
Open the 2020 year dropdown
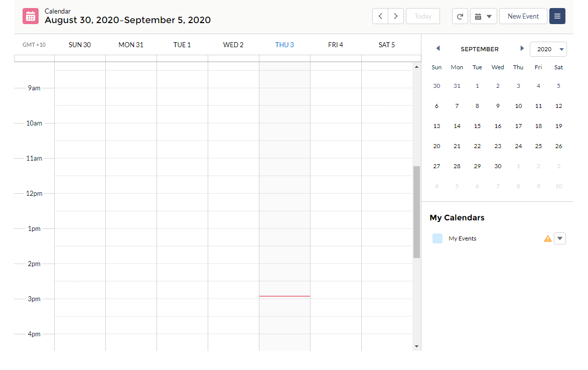coord(548,49)
